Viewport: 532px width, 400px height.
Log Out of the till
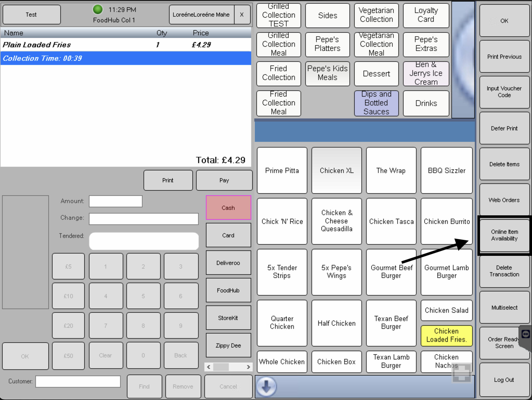[504, 379]
